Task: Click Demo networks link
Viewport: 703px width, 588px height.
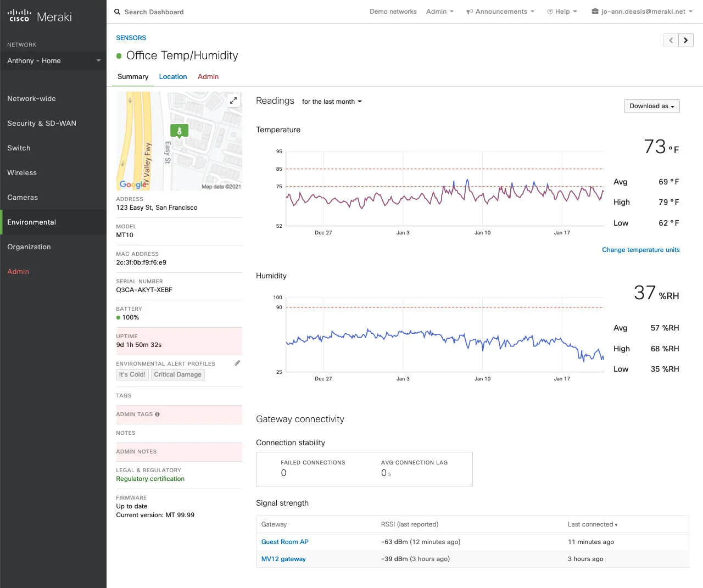Action: (x=393, y=12)
